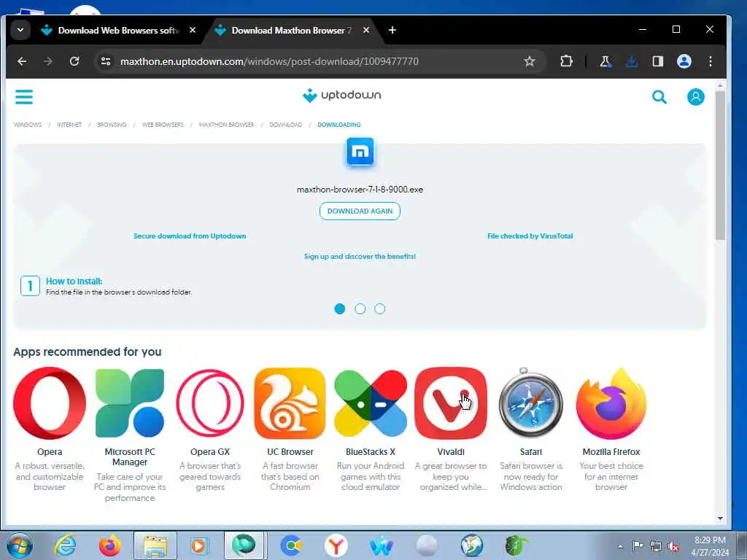
Task: Open the Chrome Labs flask icon
Action: coord(605,61)
